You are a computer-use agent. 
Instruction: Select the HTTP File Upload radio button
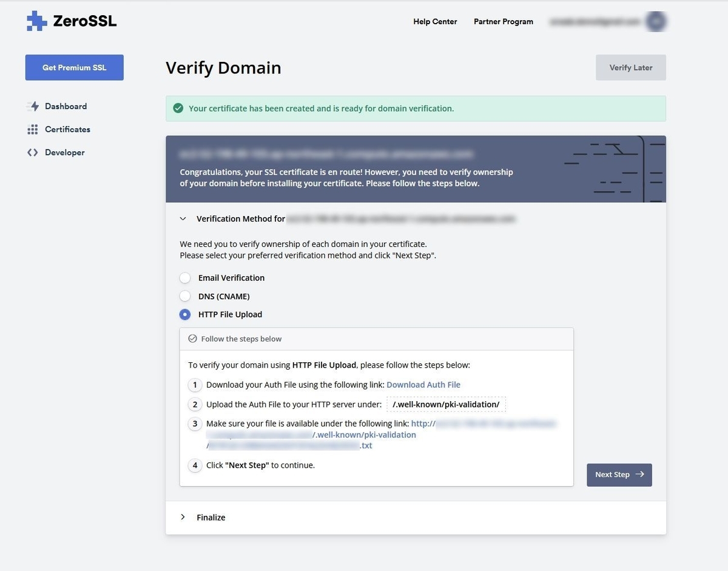[185, 314]
